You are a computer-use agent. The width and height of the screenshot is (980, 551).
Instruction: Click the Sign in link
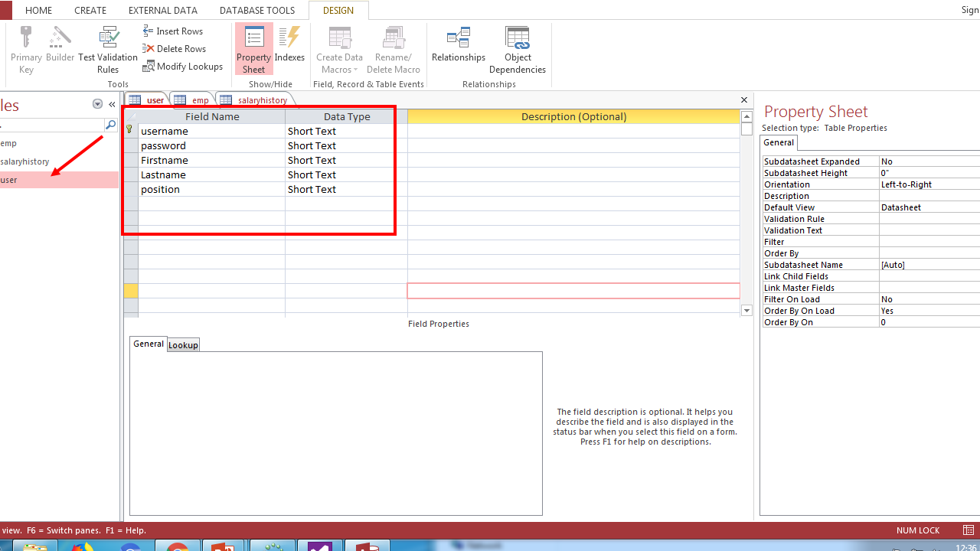click(x=969, y=10)
